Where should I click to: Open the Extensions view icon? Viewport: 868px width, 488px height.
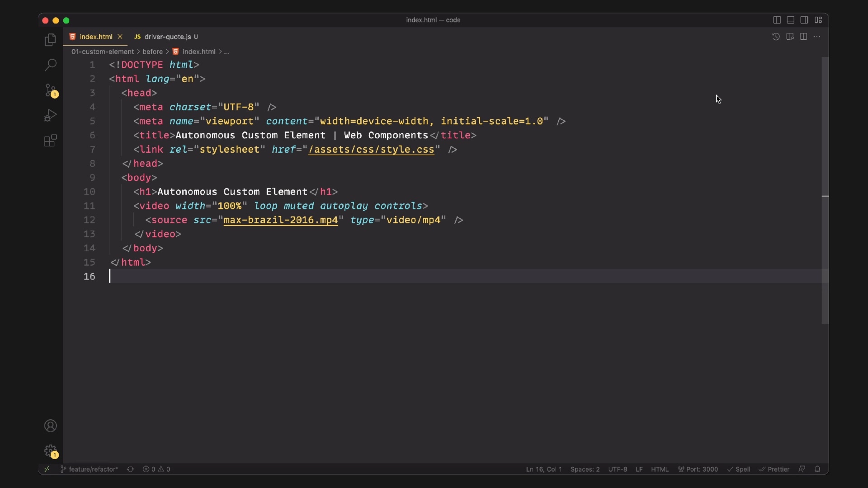point(50,141)
